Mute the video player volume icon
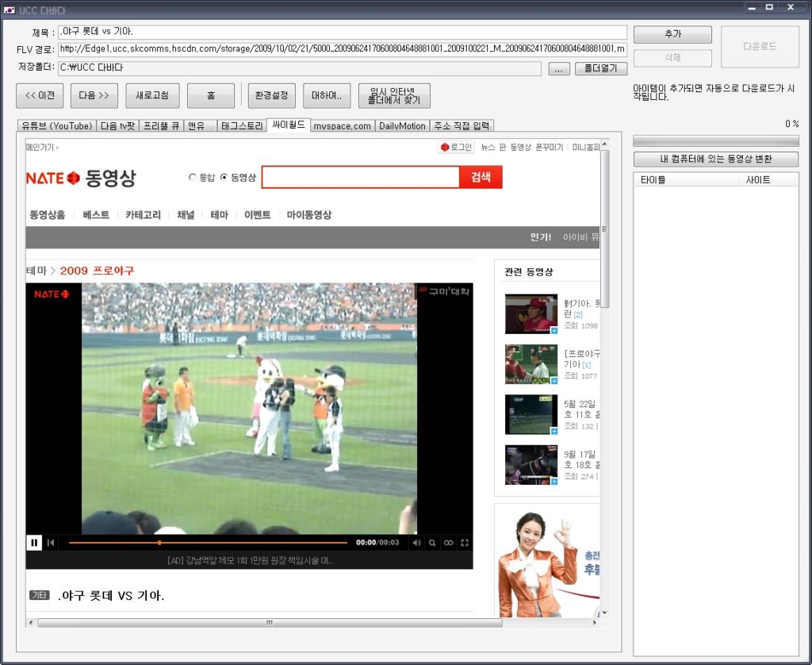 click(416, 543)
